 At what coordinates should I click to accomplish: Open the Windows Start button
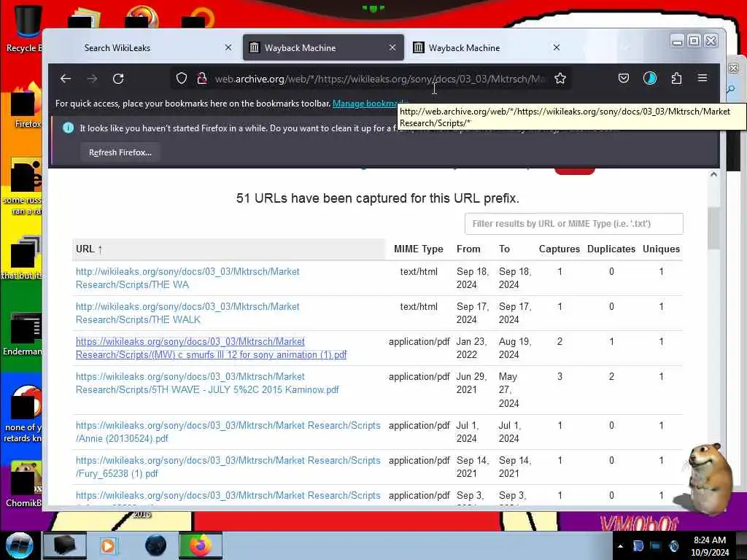[x=19, y=545]
